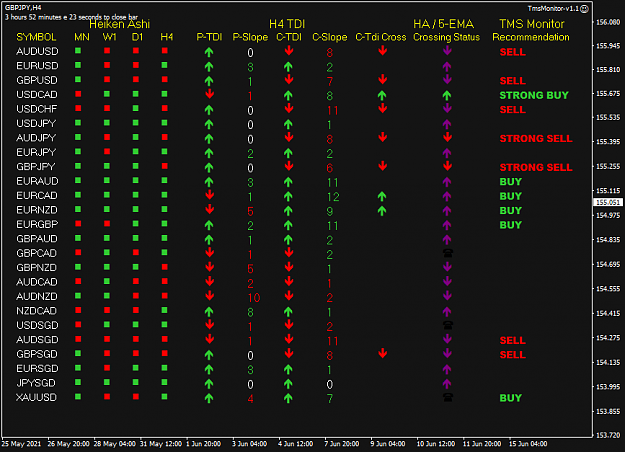This screenshot has height=452, width=625.
Task: Click the STRONG SELL recommendation for AUDJPY
Action: [x=536, y=139]
